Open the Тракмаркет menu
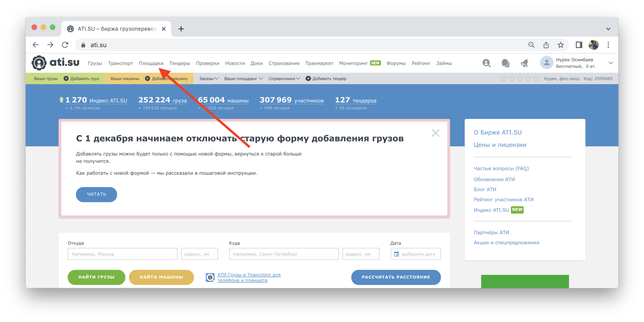This screenshot has height=322, width=644. click(319, 63)
